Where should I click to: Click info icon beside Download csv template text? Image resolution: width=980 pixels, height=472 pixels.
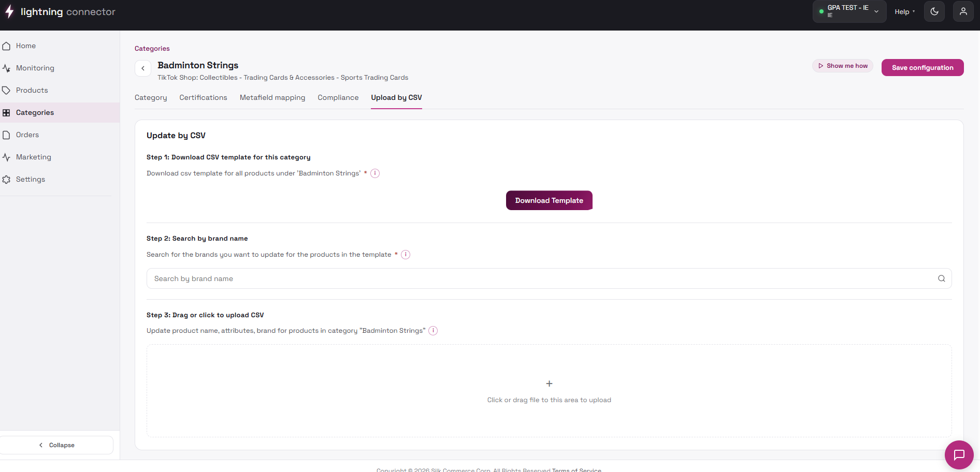[375, 173]
